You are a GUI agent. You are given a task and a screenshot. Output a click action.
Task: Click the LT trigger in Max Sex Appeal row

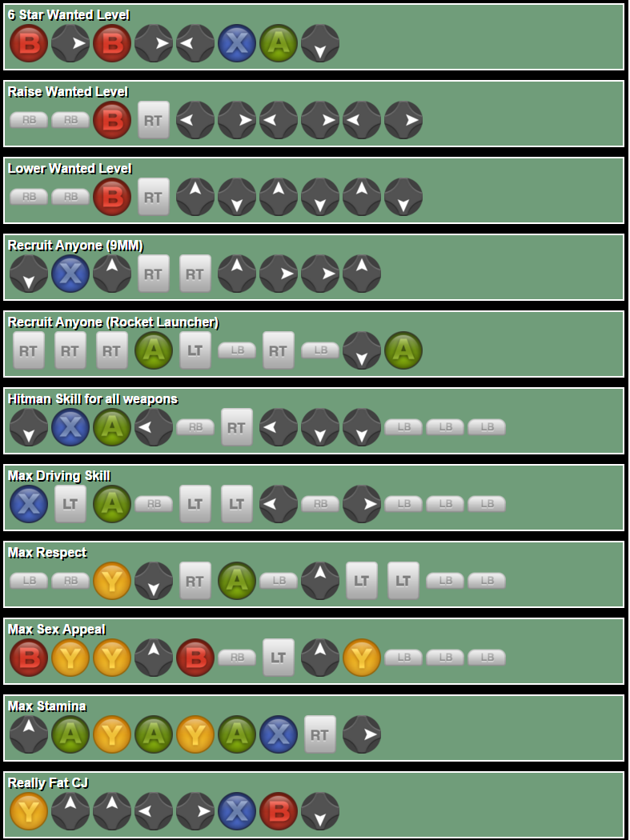click(279, 658)
